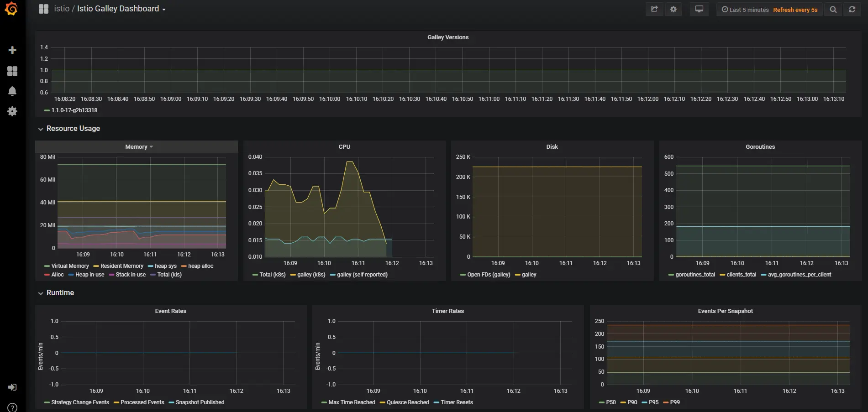Refresh the dashboard with refresh icon
Screen dimensions: 868x412
click(852, 9)
